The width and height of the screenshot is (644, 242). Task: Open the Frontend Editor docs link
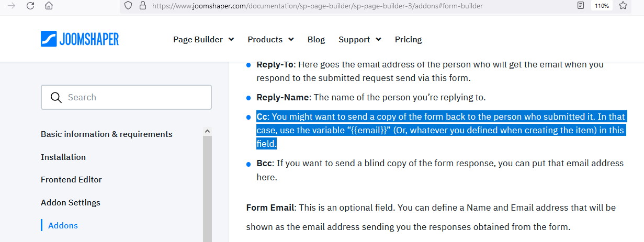coord(71,180)
